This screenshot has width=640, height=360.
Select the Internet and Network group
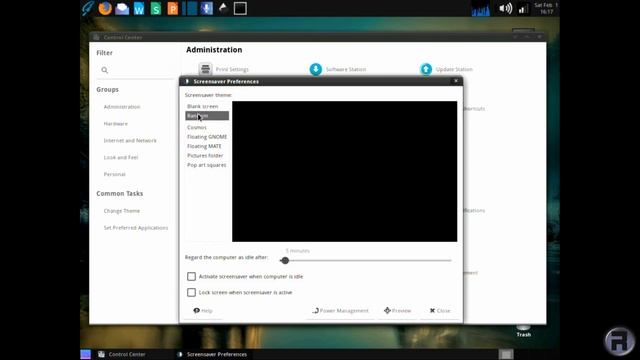130,140
